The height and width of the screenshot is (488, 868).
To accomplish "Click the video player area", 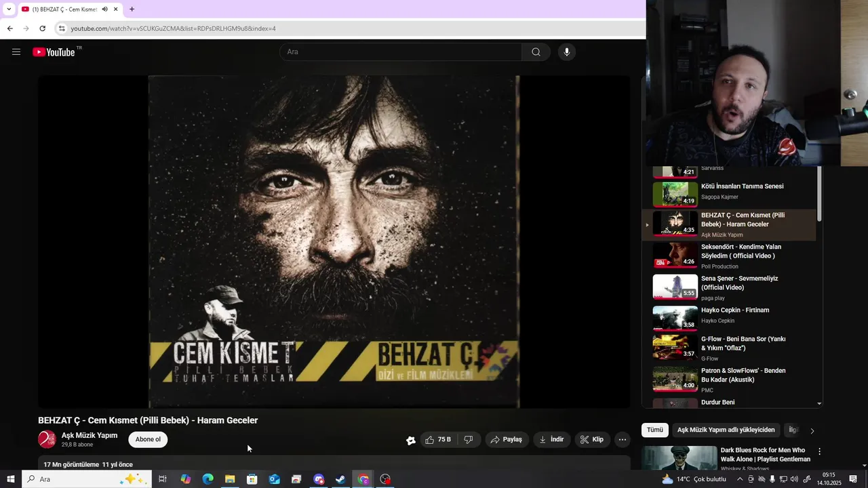I will pyautogui.click(x=334, y=241).
